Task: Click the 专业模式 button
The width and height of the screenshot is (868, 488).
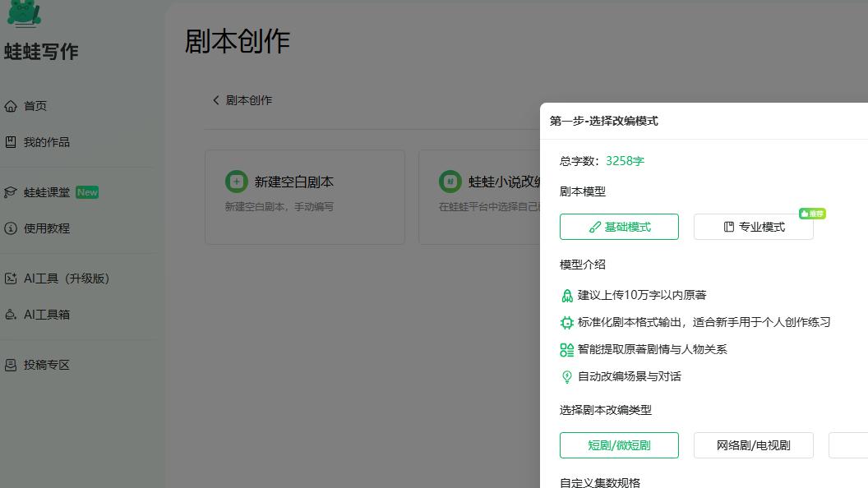Action: tap(753, 227)
